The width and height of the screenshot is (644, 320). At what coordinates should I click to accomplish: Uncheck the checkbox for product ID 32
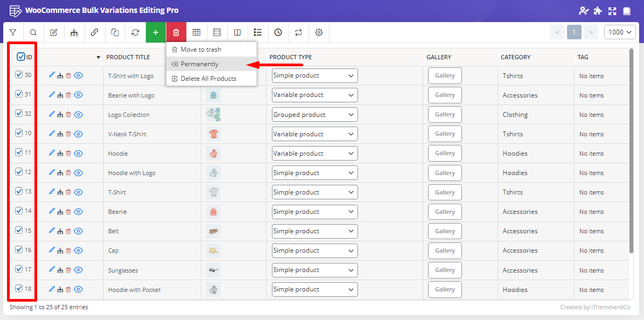[19, 114]
